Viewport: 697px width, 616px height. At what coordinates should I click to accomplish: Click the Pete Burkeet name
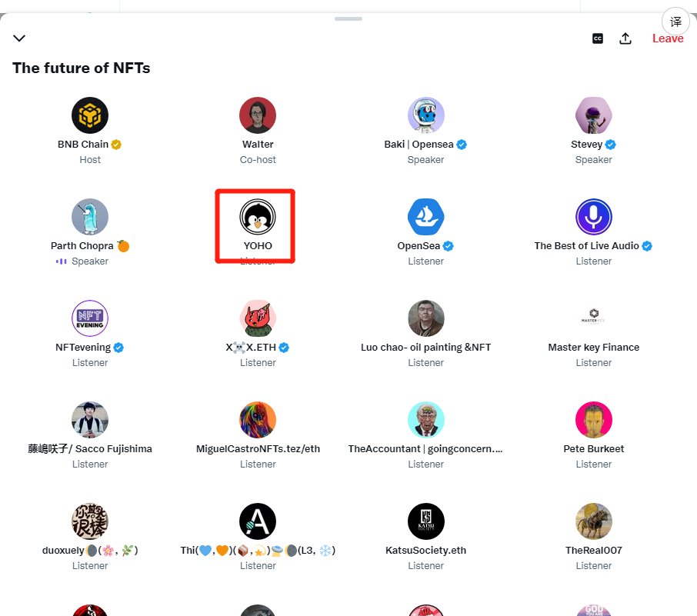593,449
